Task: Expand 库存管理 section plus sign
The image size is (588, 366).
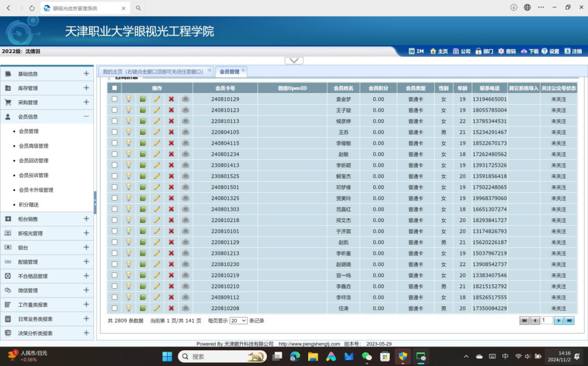Action: (x=86, y=88)
